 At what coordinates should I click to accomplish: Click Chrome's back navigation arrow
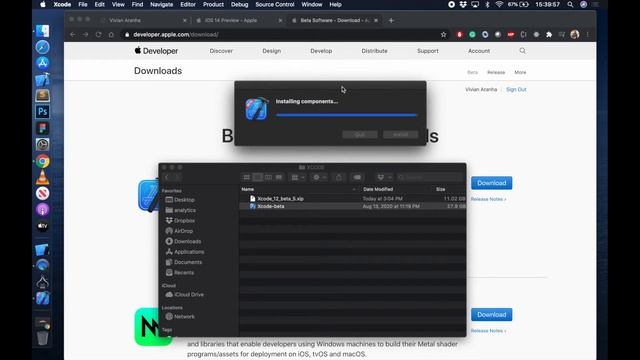pos(73,35)
